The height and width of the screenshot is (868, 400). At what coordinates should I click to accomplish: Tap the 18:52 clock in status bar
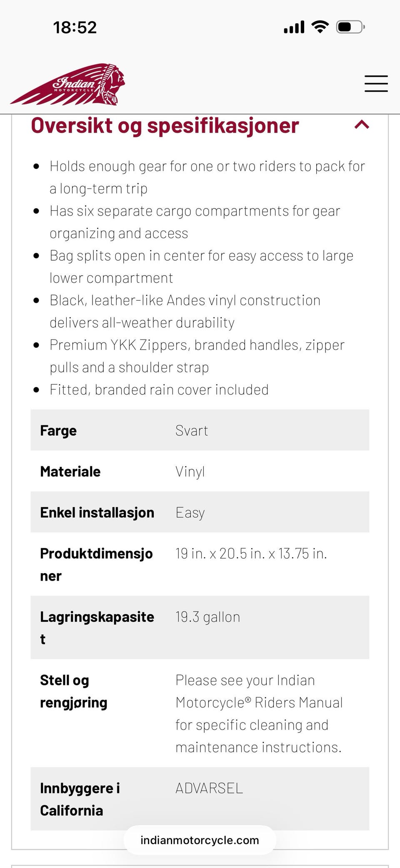[75, 28]
